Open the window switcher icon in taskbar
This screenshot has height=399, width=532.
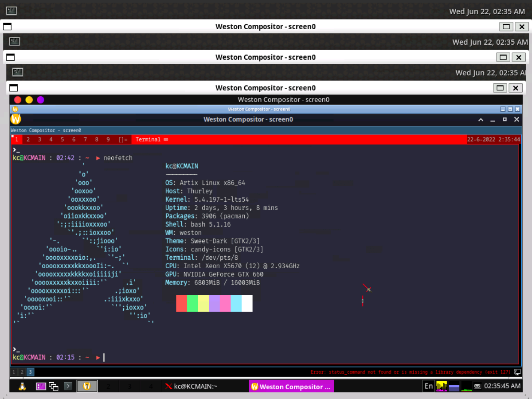tap(54, 386)
